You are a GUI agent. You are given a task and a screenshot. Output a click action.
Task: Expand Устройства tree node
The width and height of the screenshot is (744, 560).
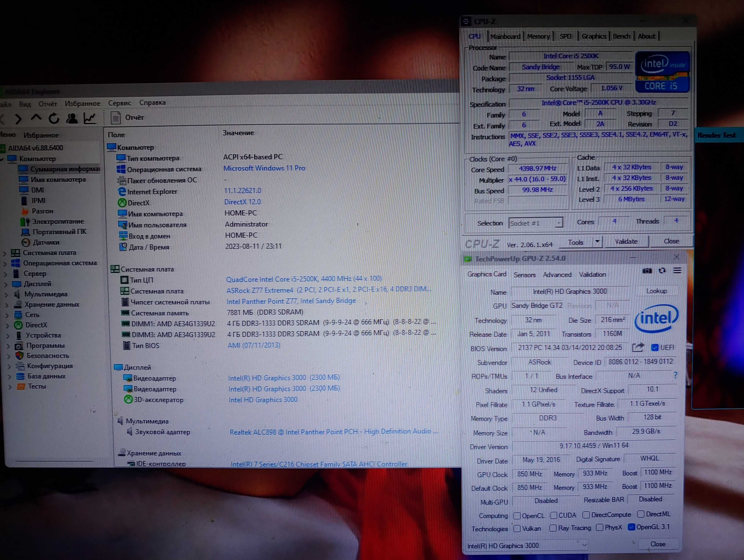(8, 336)
